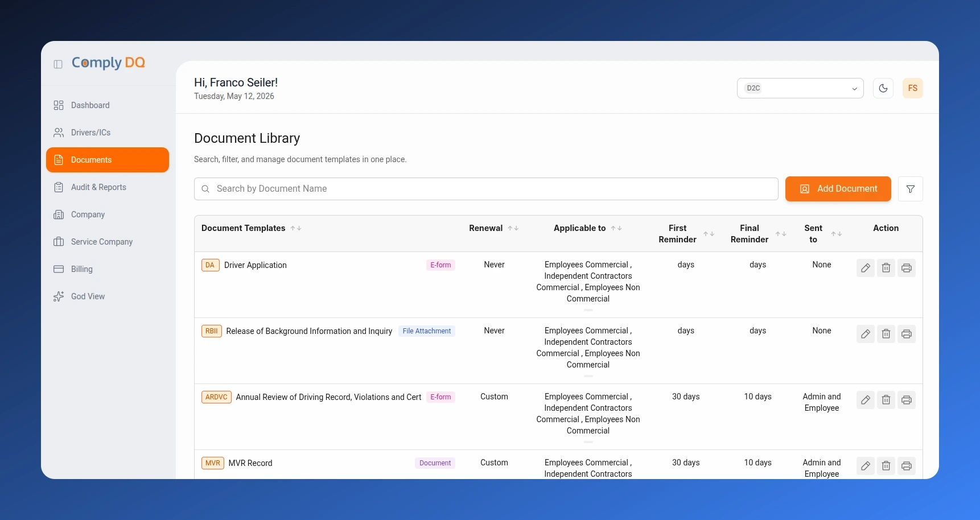Click the Add Document button
This screenshot has width=980, height=520.
pos(838,189)
